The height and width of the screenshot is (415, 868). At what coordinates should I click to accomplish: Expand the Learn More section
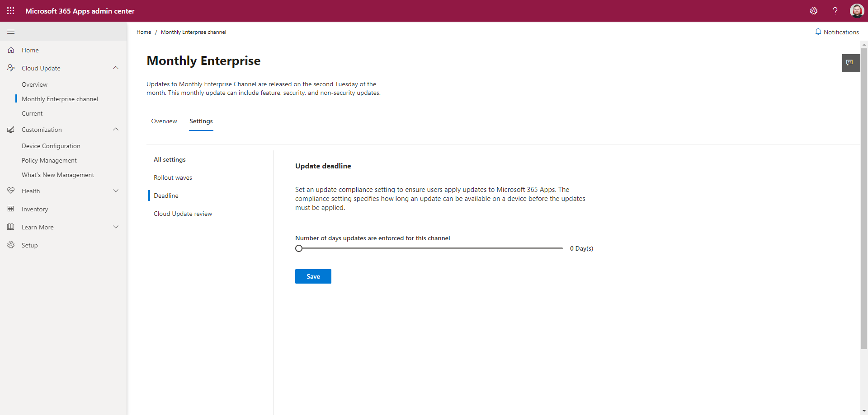116,227
